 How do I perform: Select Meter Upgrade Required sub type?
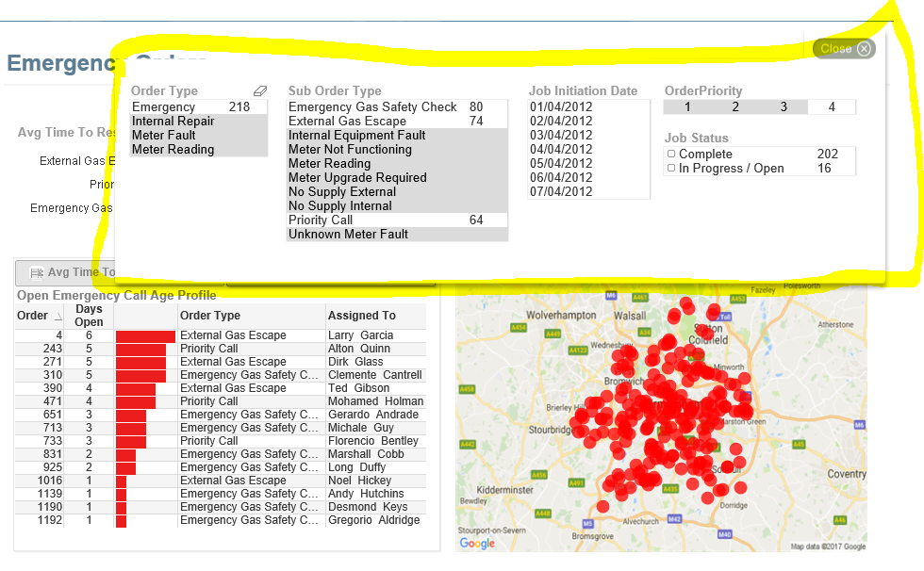point(397,178)
